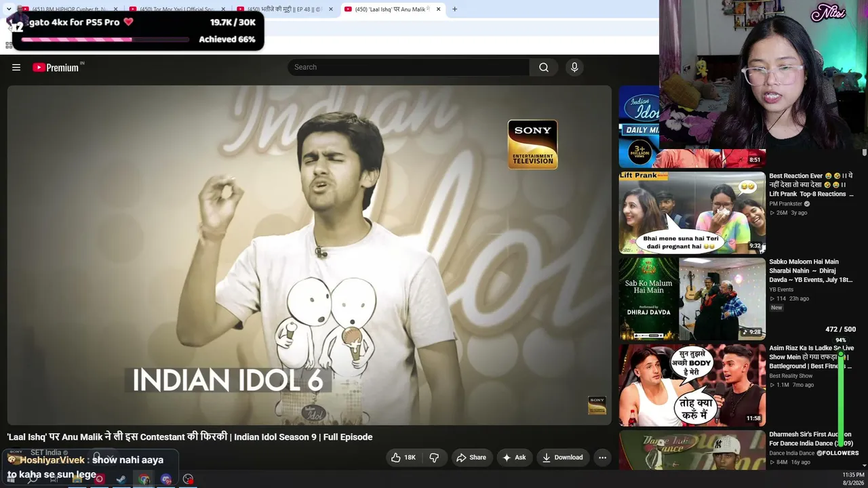Visit Dance India Dance channel
868x488 pixels.
pos(791,453)
